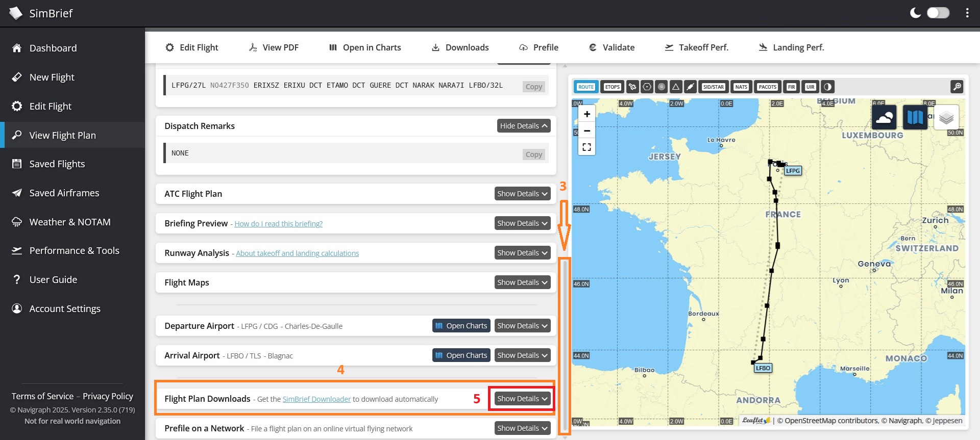Open the map layers stack button
Image resolution: width=980 pixels, height=440 pixels.
[946, 118]
